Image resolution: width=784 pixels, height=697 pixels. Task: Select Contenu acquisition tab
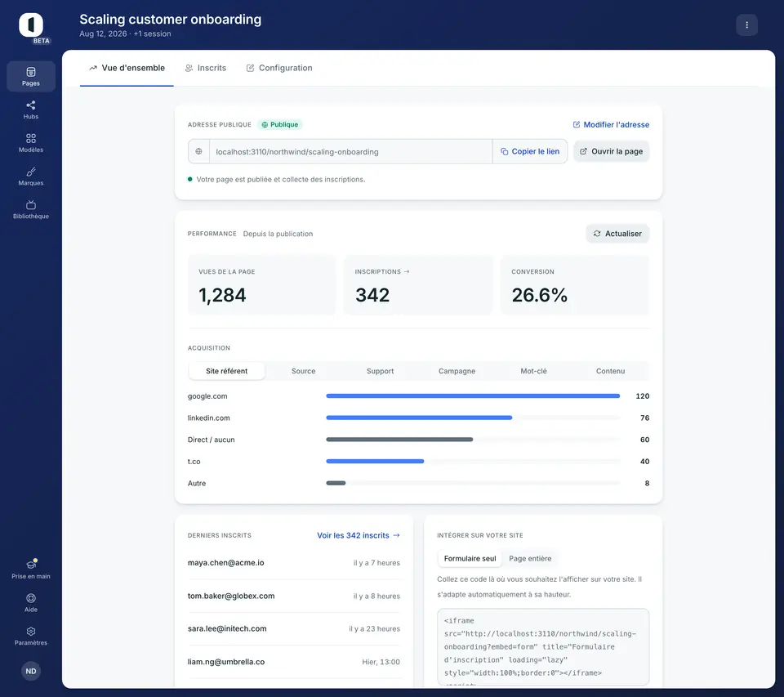[x=611, y=371]
